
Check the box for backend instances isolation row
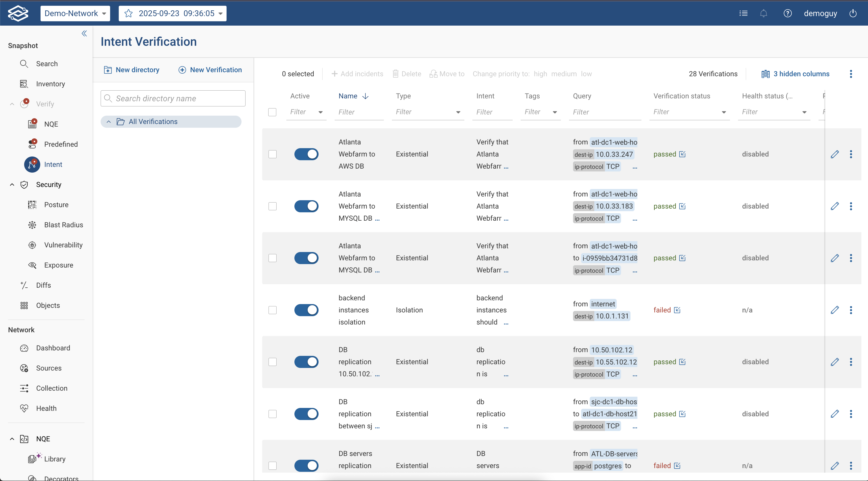click(x=272, y=310)
